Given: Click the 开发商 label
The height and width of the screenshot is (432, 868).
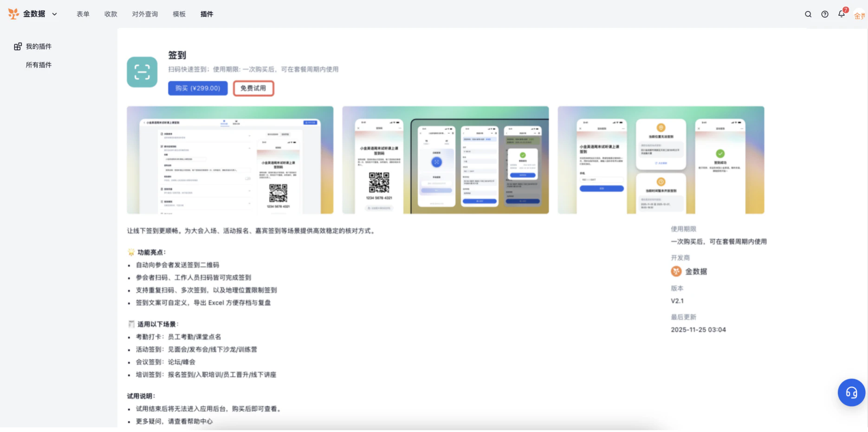Looking at the screenshot, I should point(680,258).
